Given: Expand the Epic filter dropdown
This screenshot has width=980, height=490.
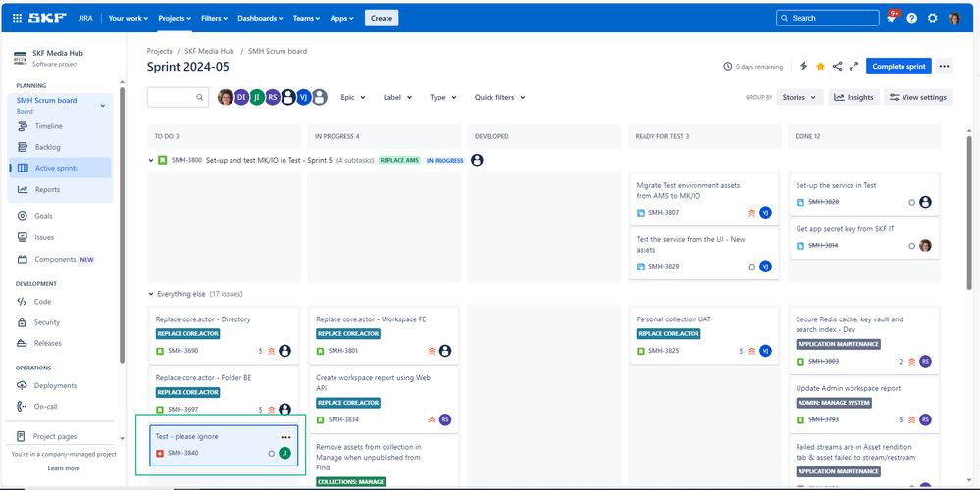Looking at the screenshot, I should tap(353, 97).
